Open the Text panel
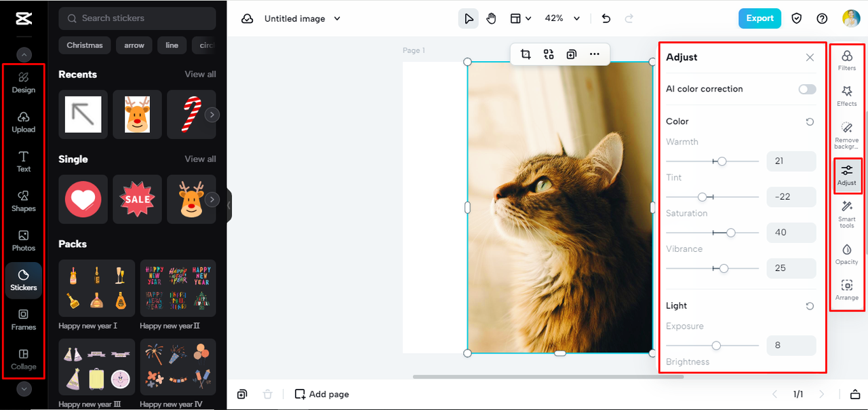The height and width of the screenshot is (410, 868). point(24,162)
